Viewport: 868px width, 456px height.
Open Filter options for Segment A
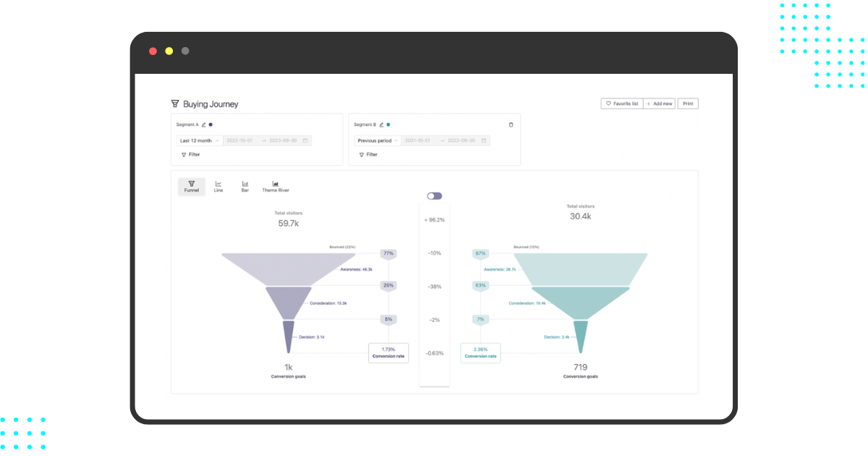tap(190, 154)
